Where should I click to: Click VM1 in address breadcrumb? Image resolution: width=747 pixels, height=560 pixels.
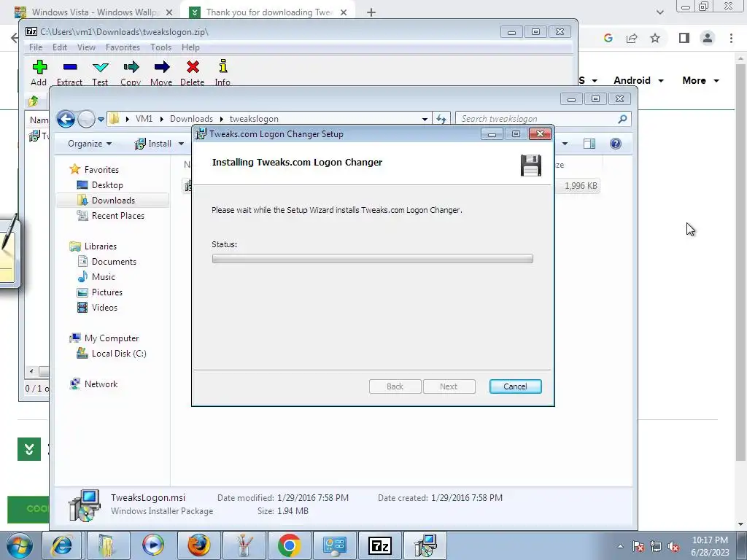[x=144, y=119]
